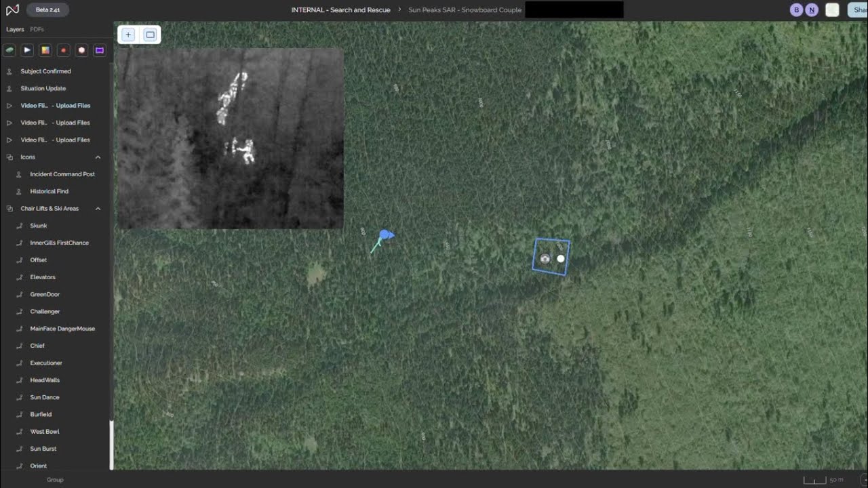Select the GreenDoor layer

(45, 295)
